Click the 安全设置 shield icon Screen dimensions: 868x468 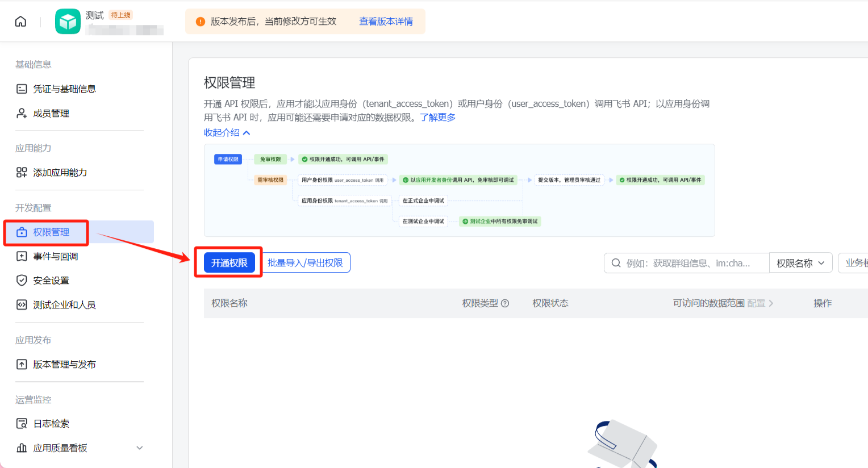coord(22,281)
